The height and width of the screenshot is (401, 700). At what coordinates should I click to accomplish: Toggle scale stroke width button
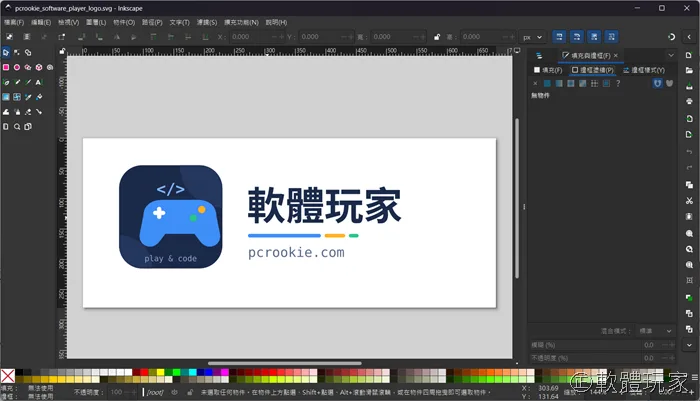pyautogui.click(x=559, y=37)
